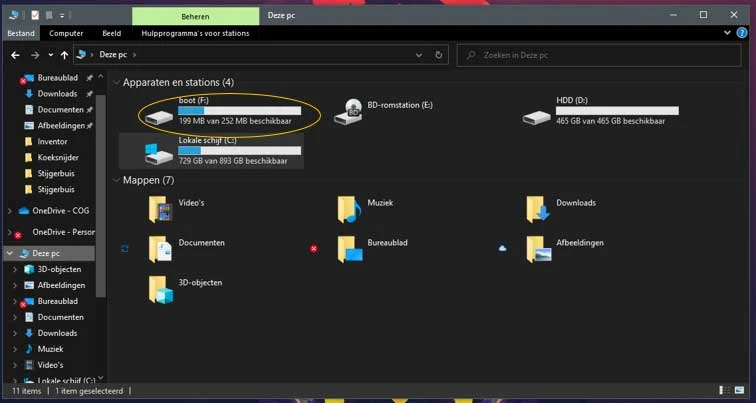The width and height of the screenshot is (756, 403).
Task: Click '1 item geselecteerd' in status bar
Action: [89, 391]
